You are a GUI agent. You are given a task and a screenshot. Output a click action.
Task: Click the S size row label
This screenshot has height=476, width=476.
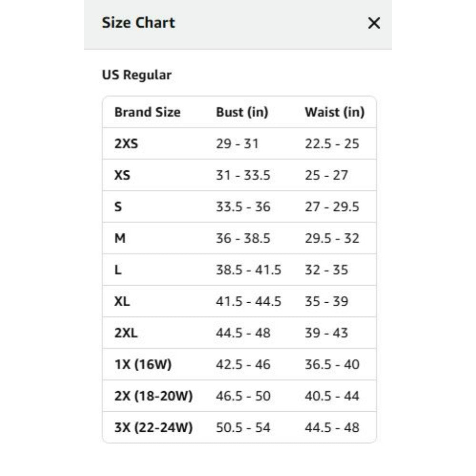(x=118, y=207)
